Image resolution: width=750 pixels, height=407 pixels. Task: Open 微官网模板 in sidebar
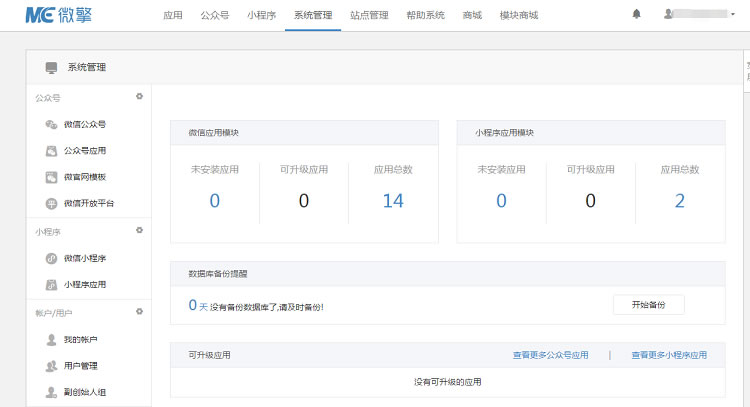[x=85, y=177]
